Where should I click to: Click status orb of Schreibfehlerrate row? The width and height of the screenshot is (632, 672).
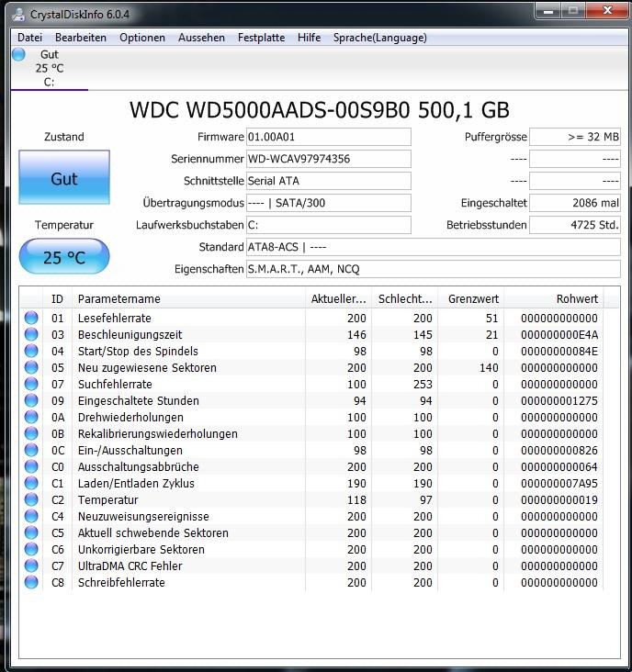point(31,582)
